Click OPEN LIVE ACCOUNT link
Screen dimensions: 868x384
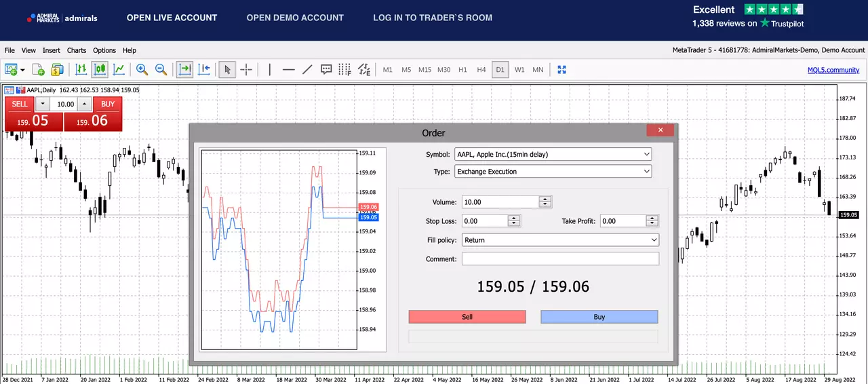coord(172,18)
